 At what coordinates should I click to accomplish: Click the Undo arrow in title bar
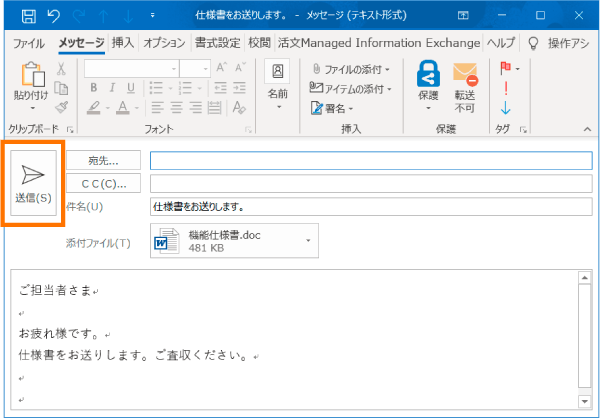pyautogui.click(x=54, y=16)
